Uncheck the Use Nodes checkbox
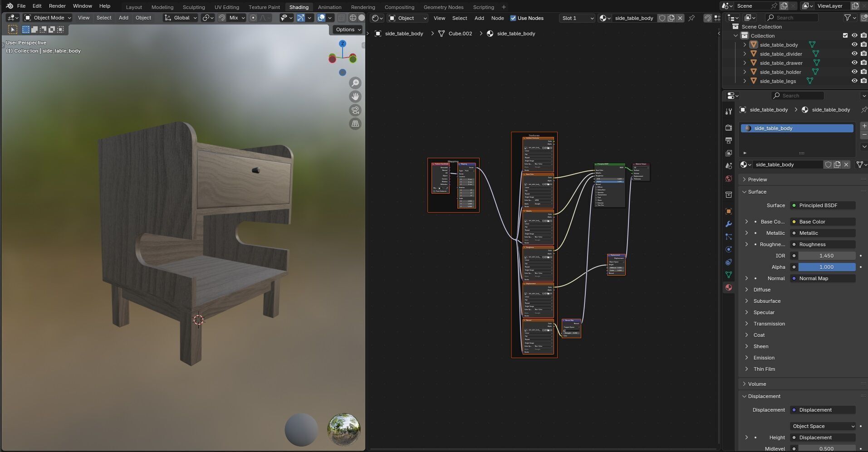 pos(513,18)
